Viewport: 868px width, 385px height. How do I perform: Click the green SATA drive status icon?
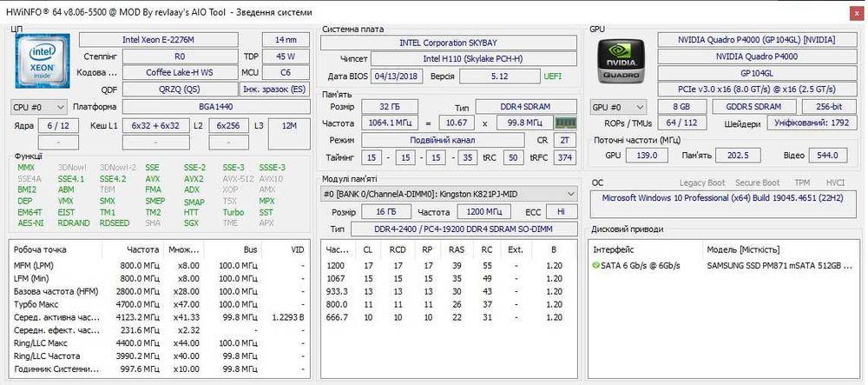click(x=595, y=266)
